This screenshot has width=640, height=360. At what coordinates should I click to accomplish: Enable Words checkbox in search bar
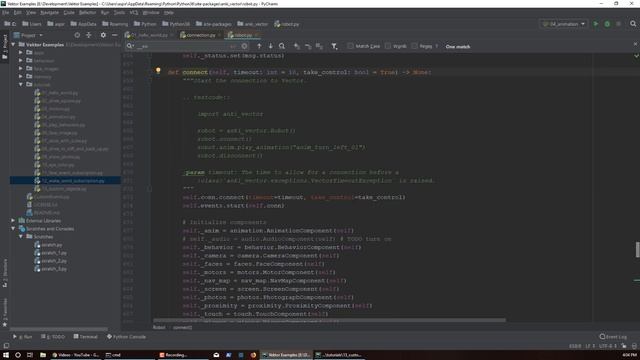click(x=388, y=46)
